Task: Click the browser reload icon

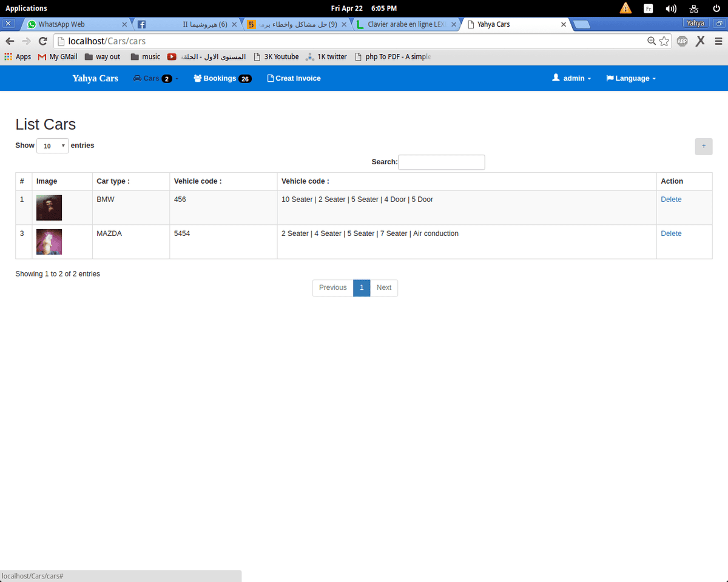Action: (42, 41)
